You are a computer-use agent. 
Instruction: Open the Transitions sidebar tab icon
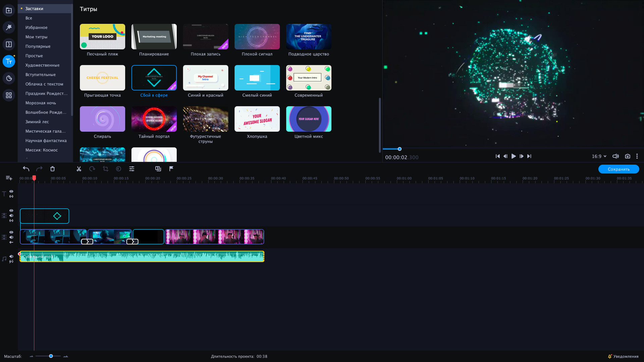[x=9, y=44]
